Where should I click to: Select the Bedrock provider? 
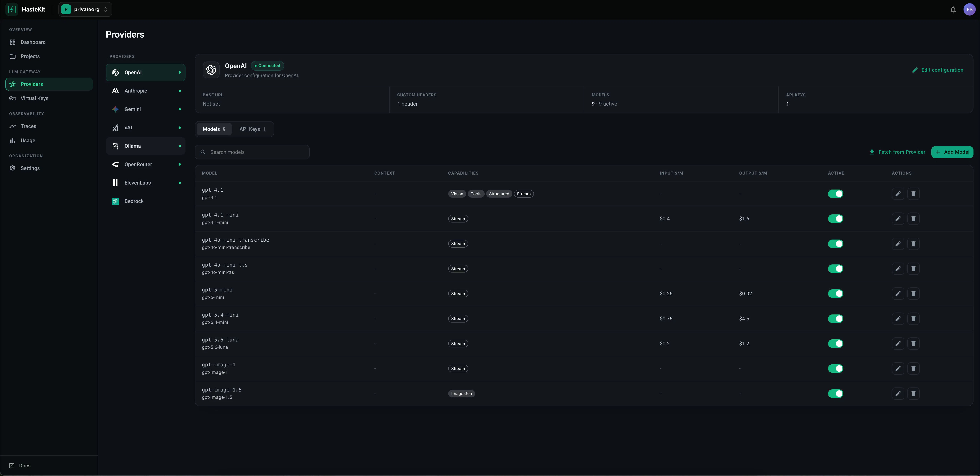point(146,201)
